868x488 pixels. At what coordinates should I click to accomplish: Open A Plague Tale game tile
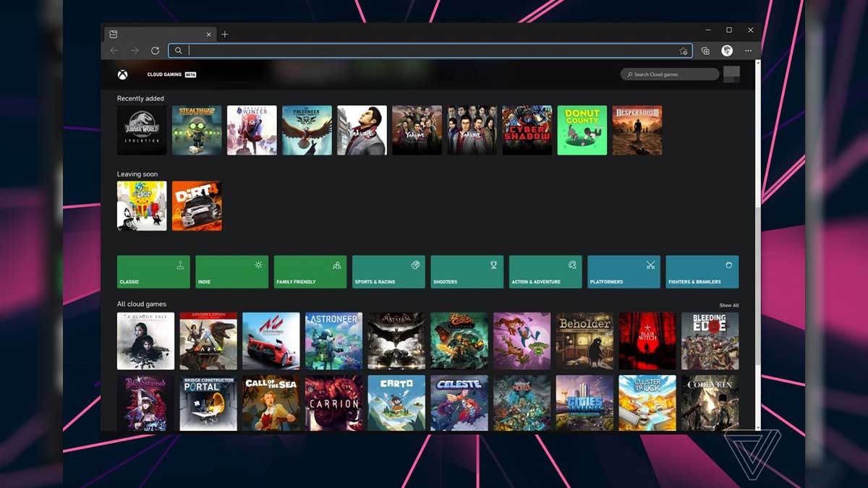[x=145, y=341]
